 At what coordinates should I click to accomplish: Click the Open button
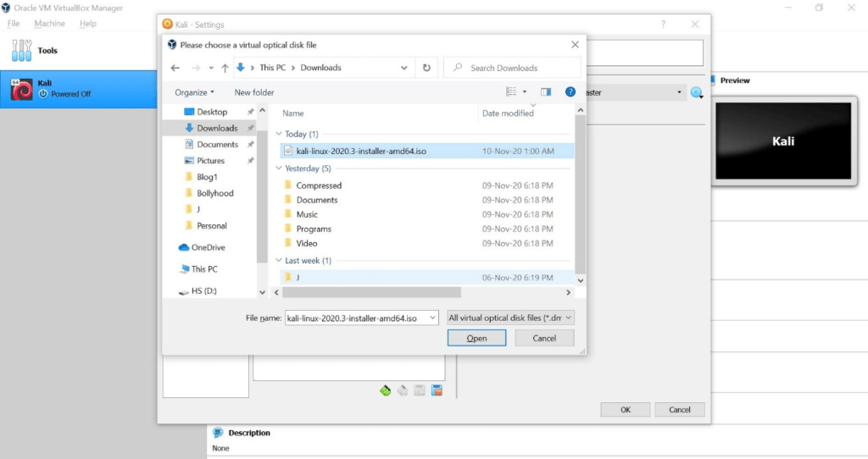tap(476, 338)
